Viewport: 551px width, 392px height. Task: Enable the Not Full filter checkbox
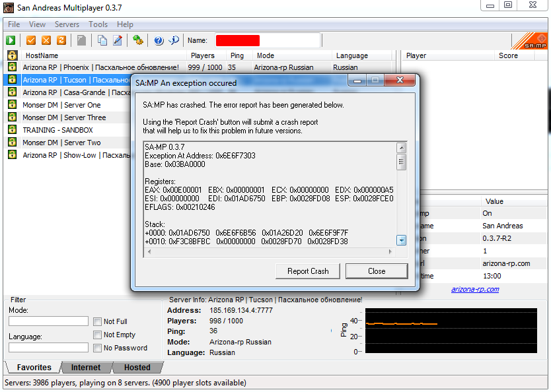97,321
